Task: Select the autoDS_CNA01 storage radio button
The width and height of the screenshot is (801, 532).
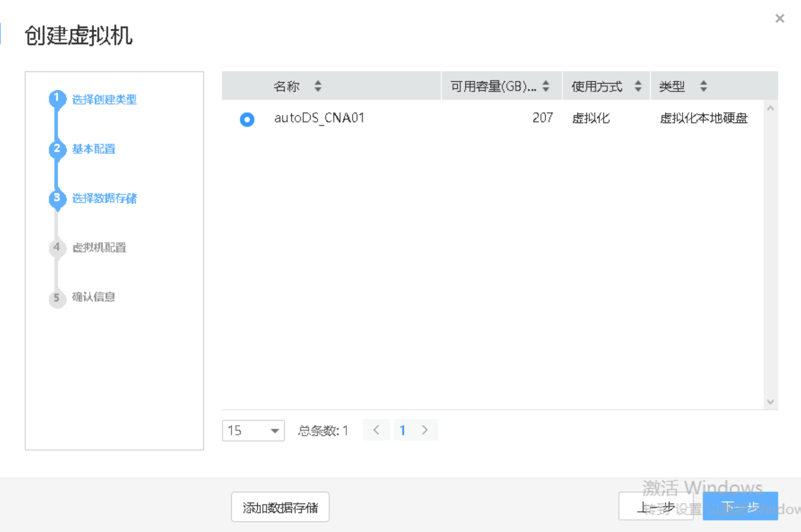Action: click(247, 119)
